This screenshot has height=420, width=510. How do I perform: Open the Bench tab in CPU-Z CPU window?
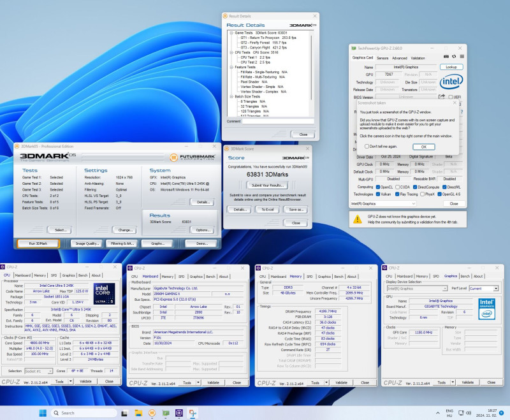[x=83, y=275]
